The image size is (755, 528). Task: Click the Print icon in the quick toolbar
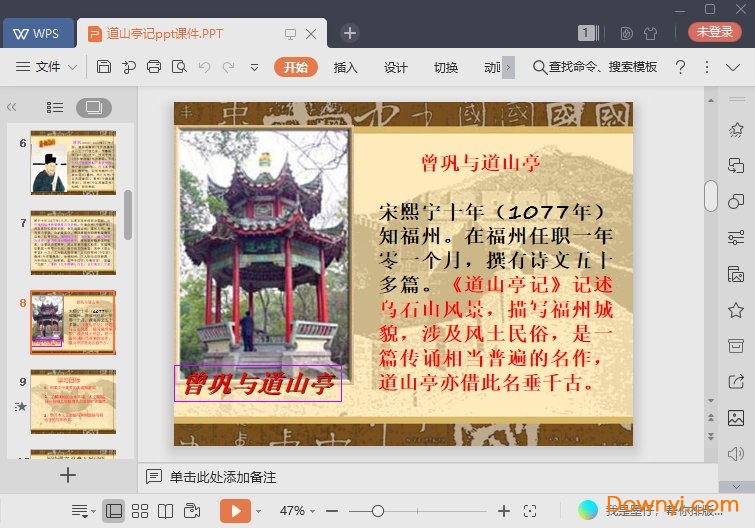tap(154, 67)
